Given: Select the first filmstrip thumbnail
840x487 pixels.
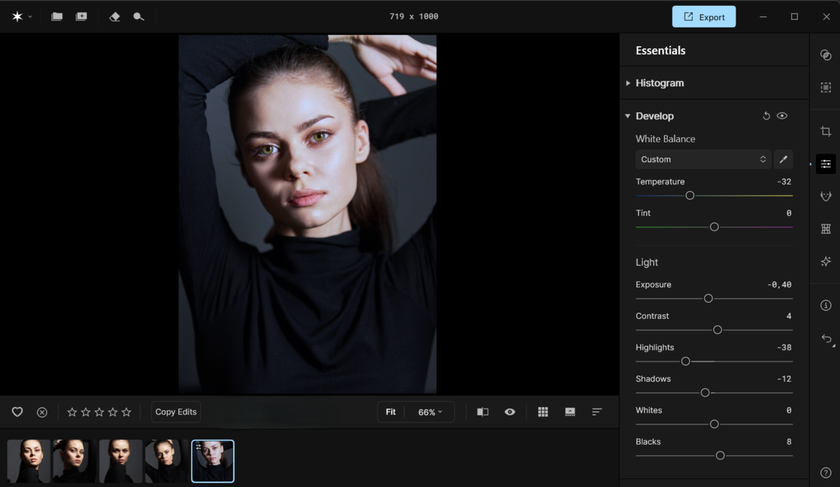Looking at the screenshot, I should click(x=29, y=461).
